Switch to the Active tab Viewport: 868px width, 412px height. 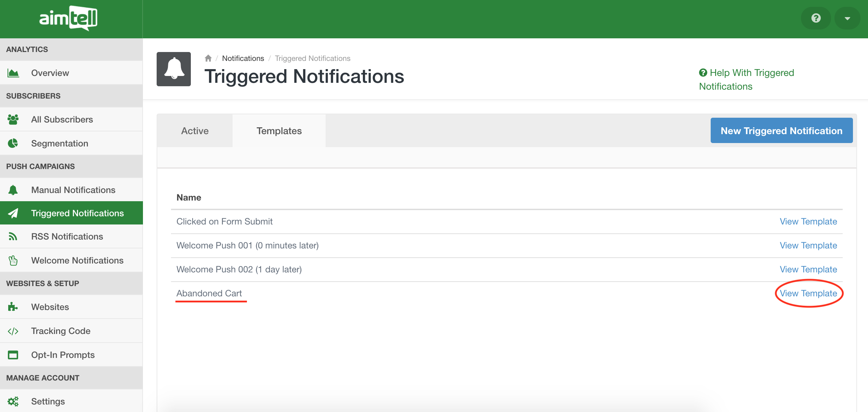pos(195,131)
